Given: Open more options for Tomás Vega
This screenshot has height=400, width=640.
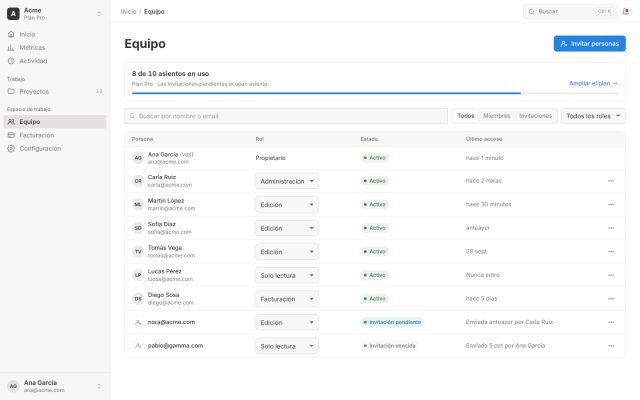Looking at the screenshot, I should point(611,251).
